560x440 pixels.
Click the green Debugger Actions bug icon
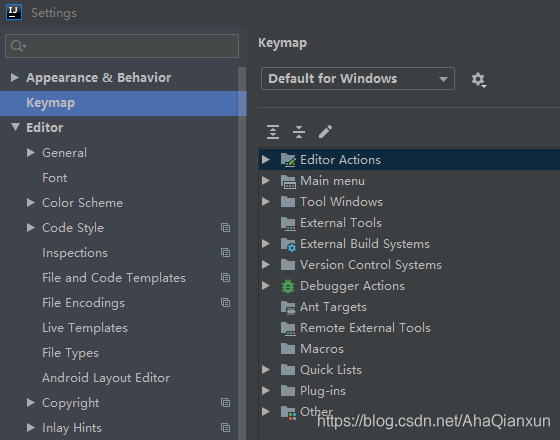[x=288, y=286]
